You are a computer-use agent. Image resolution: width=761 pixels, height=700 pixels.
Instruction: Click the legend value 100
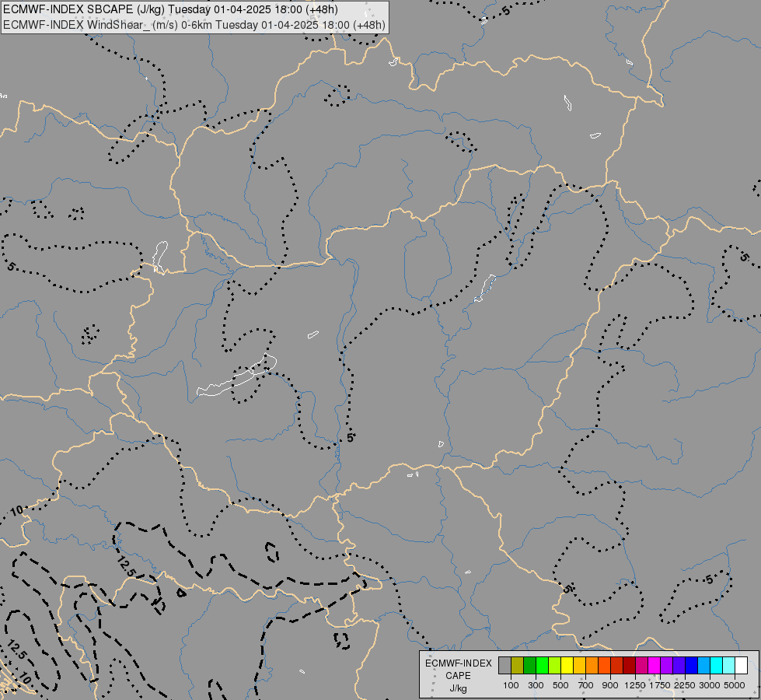tap(511, 685)
